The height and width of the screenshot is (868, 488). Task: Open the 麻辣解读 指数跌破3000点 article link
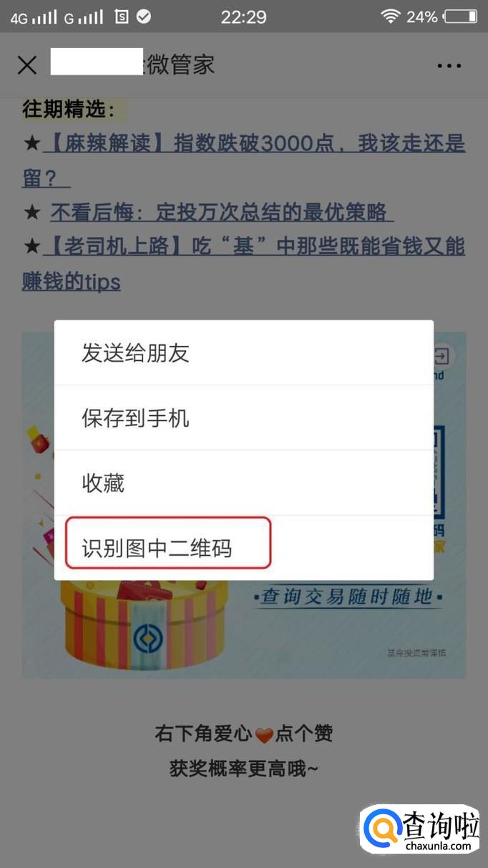coord(244,160)
